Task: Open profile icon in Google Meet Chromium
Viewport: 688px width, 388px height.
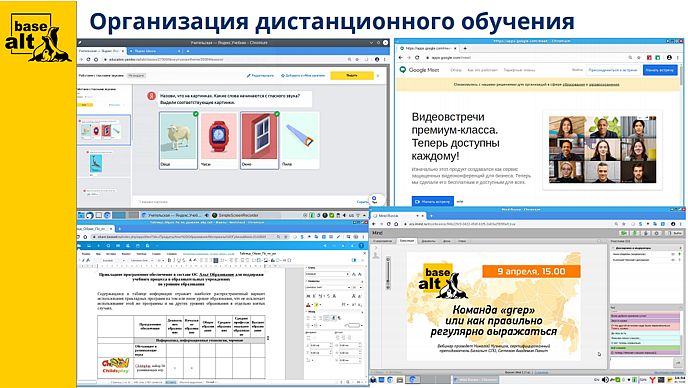Action: pyautogui.click(x=669, y=57)
